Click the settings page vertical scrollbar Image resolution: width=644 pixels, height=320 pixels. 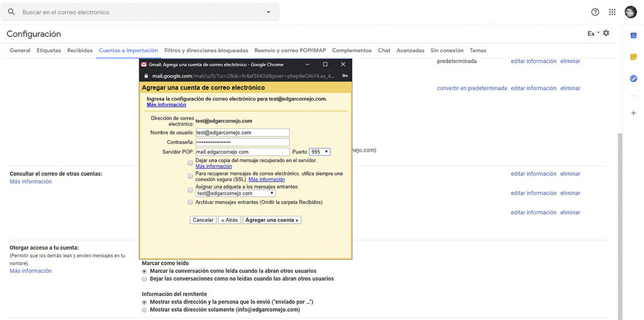[620, 226]
